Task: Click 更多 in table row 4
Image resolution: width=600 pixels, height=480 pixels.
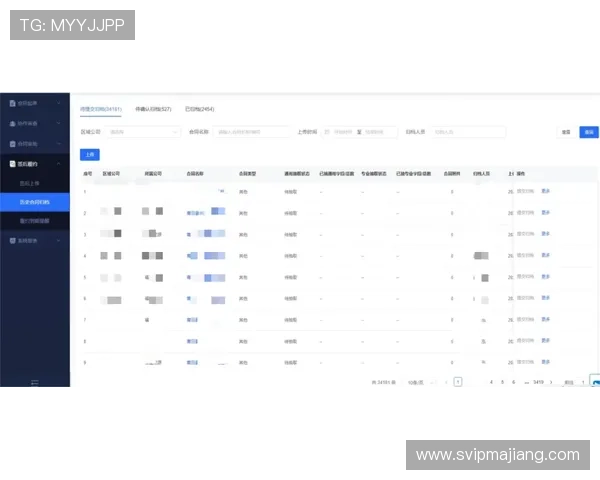Action: pyautogui.click(x=545, y=255)
